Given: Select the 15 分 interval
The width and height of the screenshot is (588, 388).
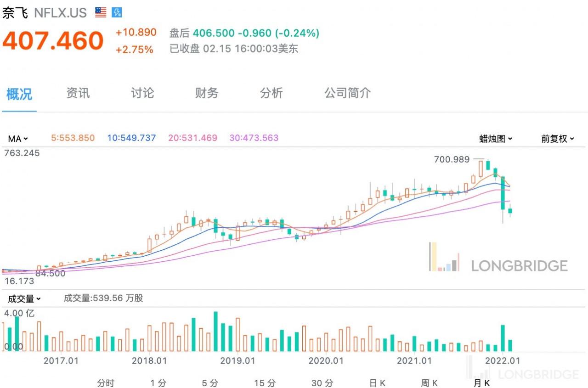Looking at the screenshot, I should [266, 383].
